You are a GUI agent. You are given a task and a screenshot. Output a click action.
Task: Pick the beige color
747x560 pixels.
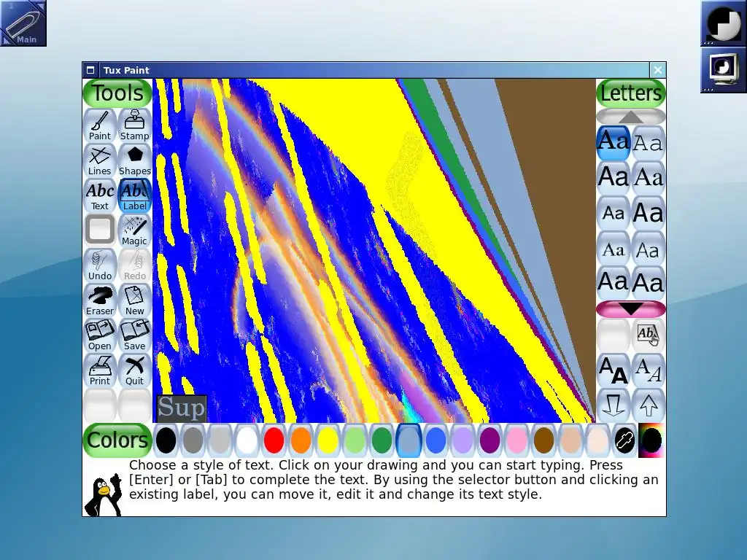pyautogui.click(x=598, y=440)
